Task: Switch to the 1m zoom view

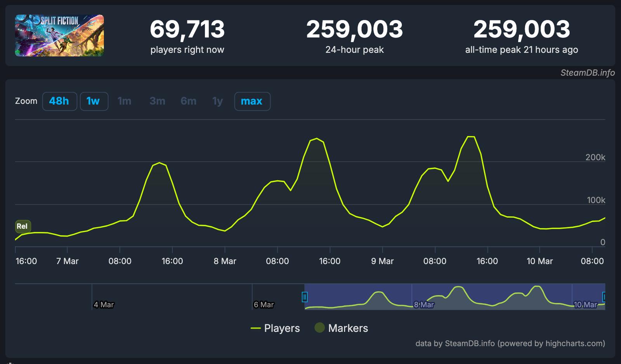Action: point(125,101)
